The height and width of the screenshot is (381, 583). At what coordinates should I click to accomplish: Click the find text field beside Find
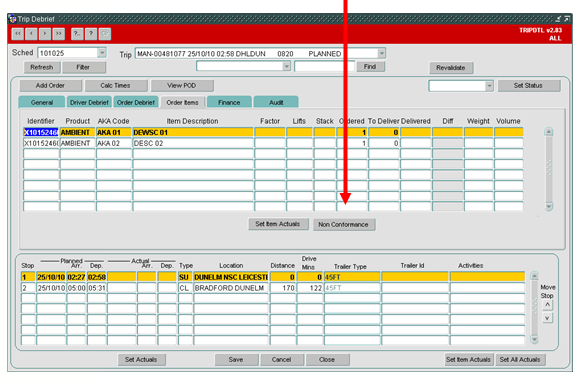coord(324,67)
